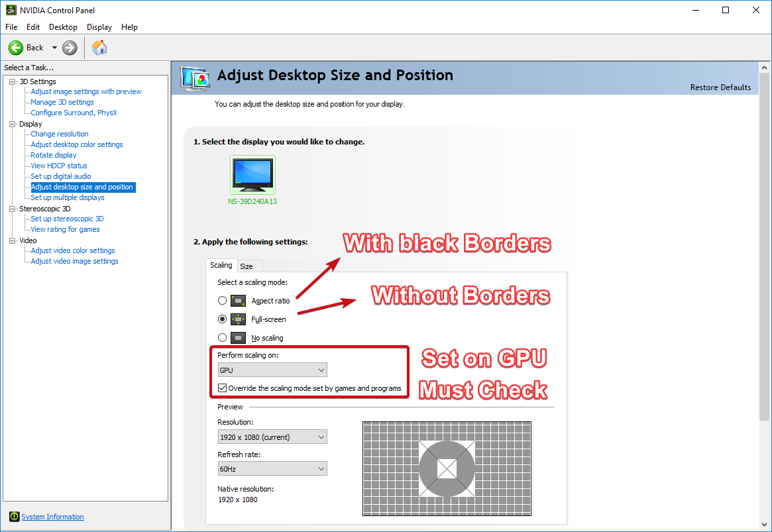Click the scrollbar down arrow

click(764, 525)
